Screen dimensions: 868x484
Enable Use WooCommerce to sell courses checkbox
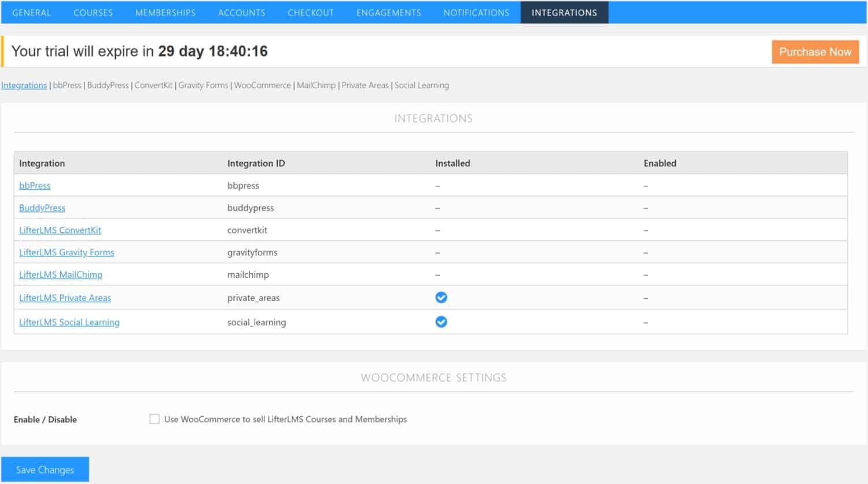click(155, 419)
